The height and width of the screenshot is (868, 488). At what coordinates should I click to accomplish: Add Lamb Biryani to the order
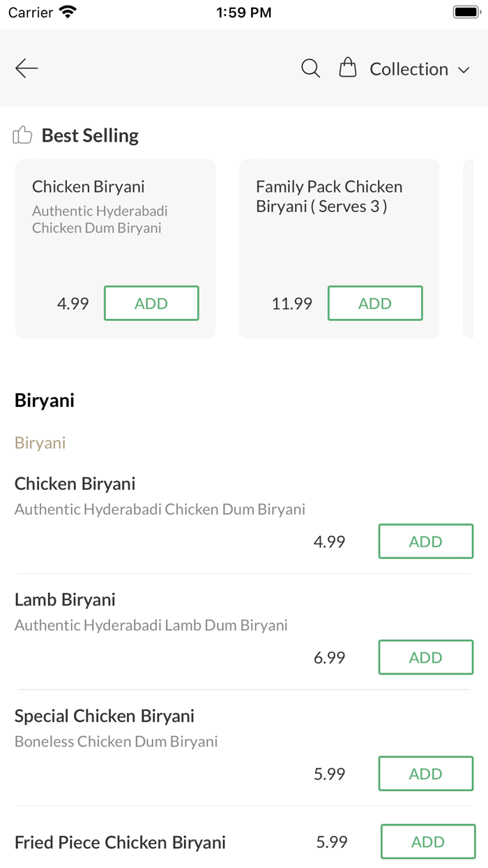click(425, 657)
